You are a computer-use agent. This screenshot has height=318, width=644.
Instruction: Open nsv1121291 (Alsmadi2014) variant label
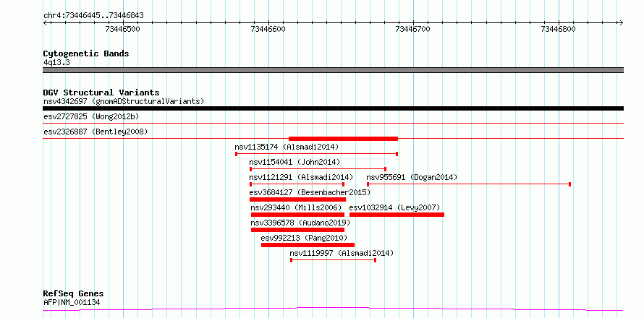pos(301,177)
